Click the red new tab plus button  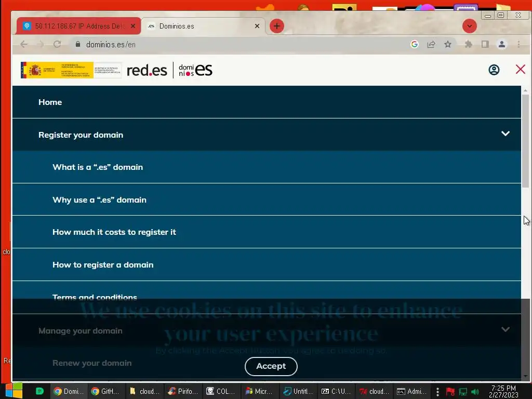(x=277, y=26)
